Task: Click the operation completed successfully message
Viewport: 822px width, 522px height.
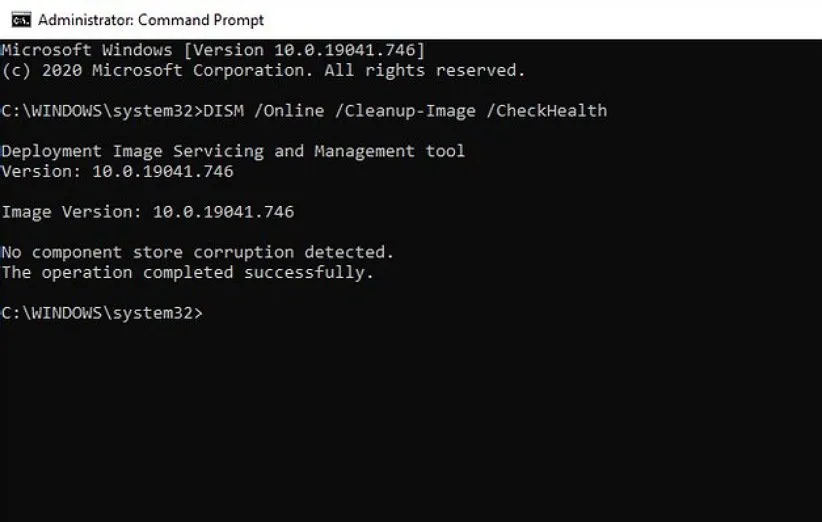Action: coord(187,272)
